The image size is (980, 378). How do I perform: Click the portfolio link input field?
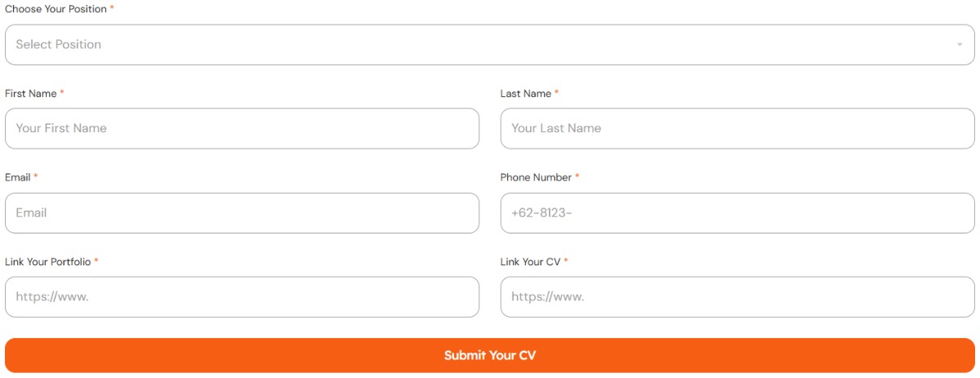242,297
